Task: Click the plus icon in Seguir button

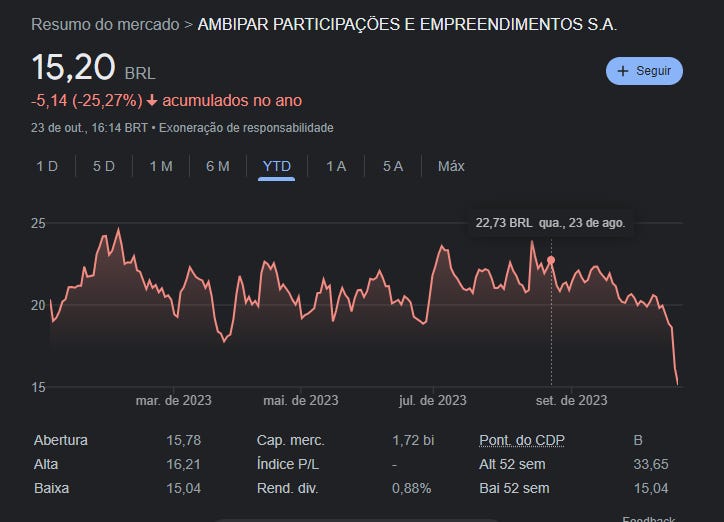Action: click(623, 71)
